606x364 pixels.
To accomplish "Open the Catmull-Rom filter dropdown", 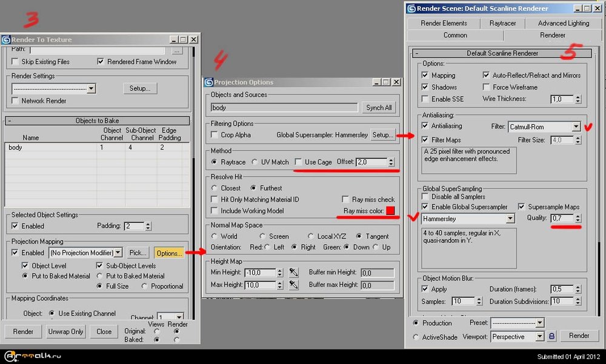I will [x=576, y=127].
